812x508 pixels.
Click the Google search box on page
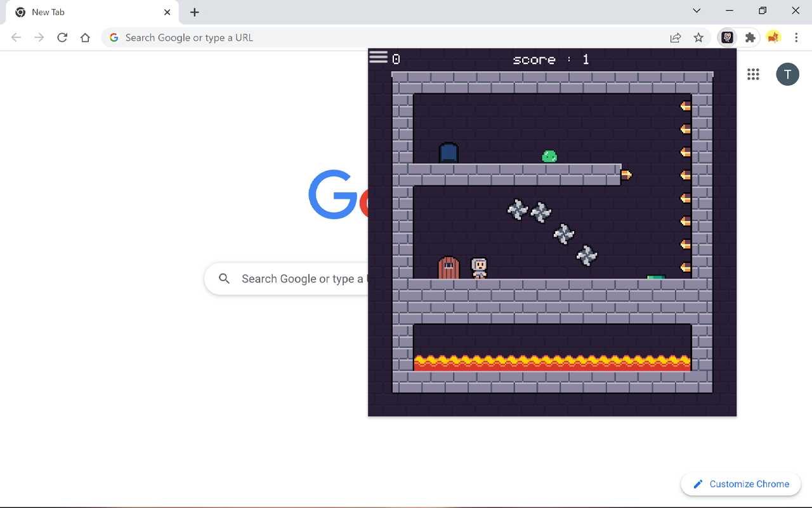point(287,279)
